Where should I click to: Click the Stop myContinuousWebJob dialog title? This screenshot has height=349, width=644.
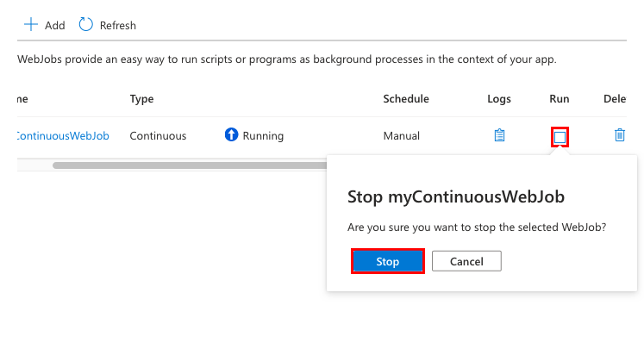456,196
